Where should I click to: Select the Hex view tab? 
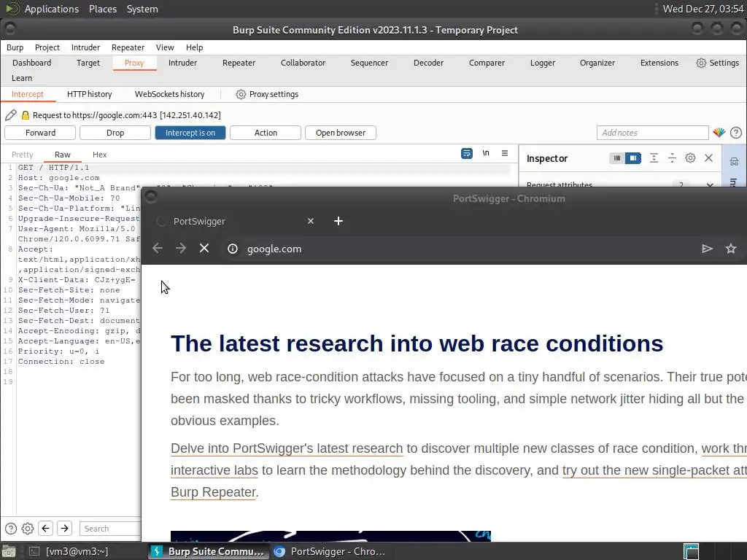[x=99, y=155]
